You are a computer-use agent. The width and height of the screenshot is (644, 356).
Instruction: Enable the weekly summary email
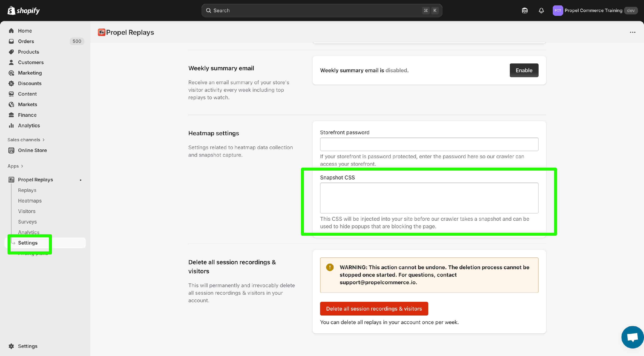click(524, 70)
